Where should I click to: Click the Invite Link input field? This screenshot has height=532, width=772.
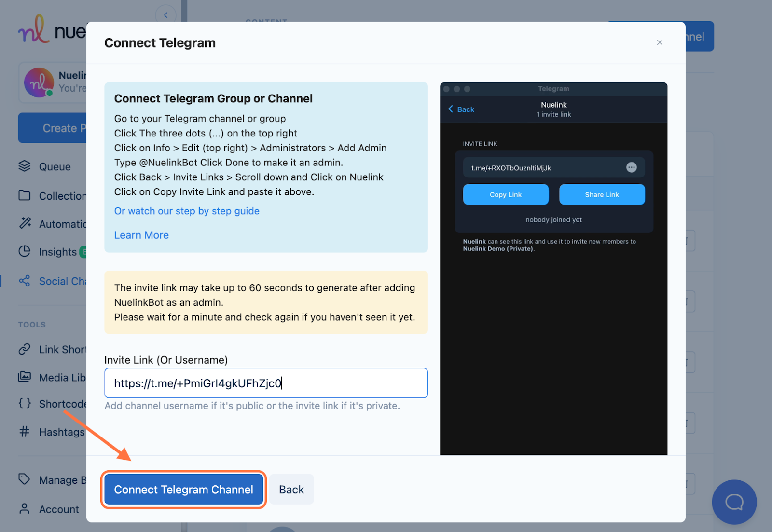[266, 383]
